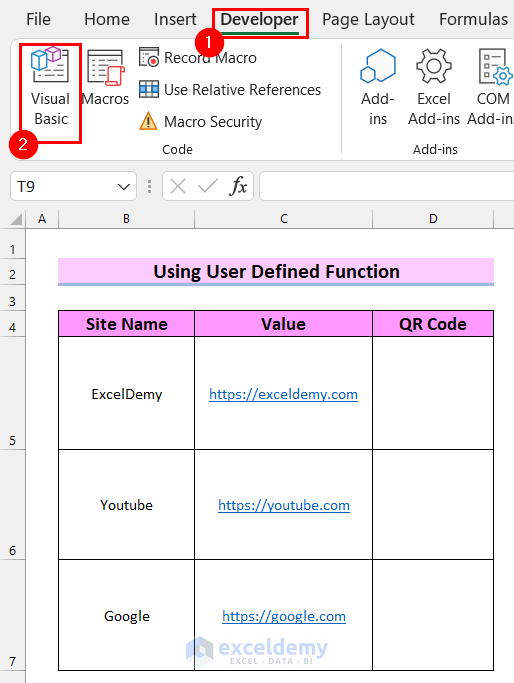
Task: Open the https://google.com link
Action: point(284,616)
